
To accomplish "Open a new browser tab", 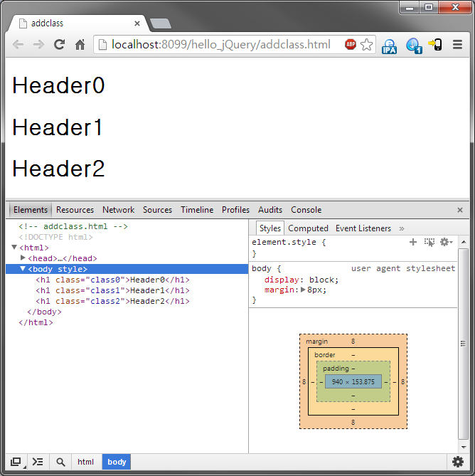I will (161, 23).
